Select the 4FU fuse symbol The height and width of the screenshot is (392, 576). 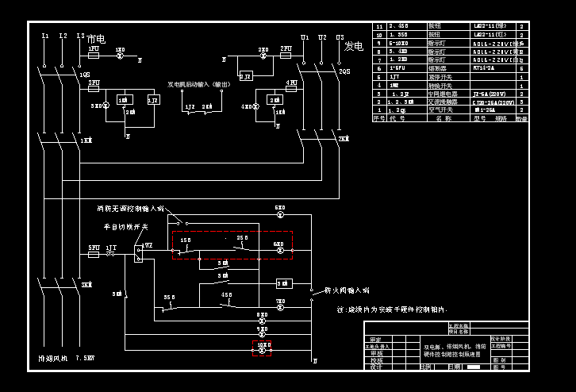point(291,89)
